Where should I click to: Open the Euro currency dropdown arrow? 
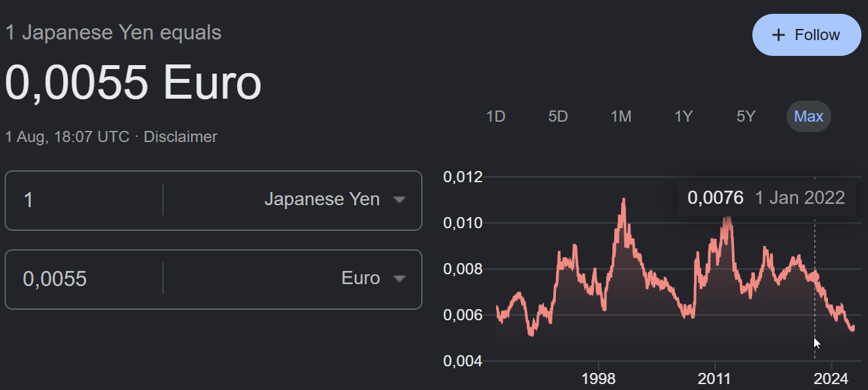(x=399, y=278)
